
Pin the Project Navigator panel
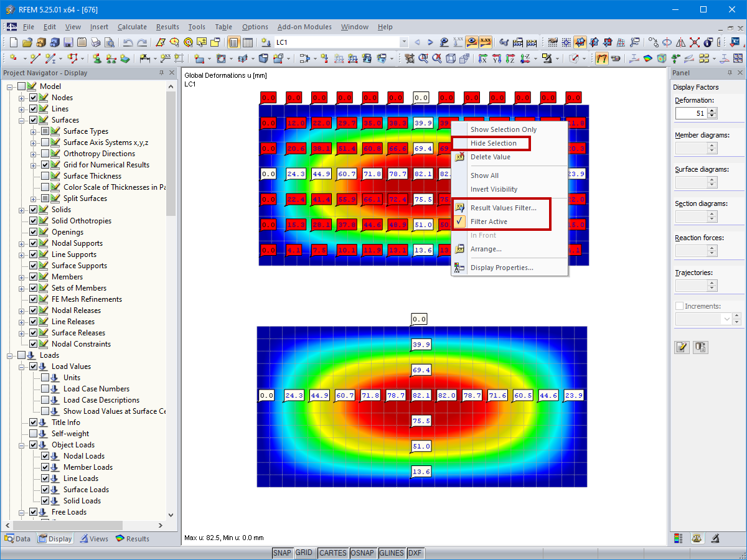coord(162,73)
